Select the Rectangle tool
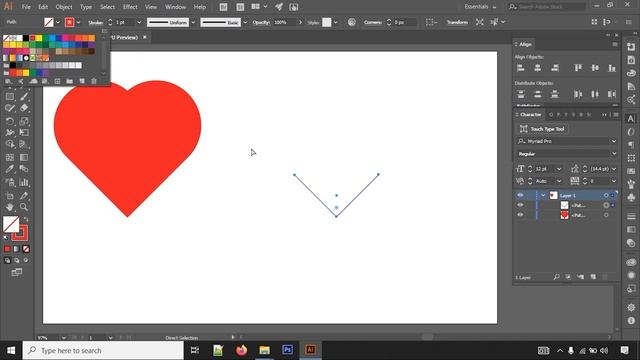The height and width of the screenshot is (360, 640). 10,97
